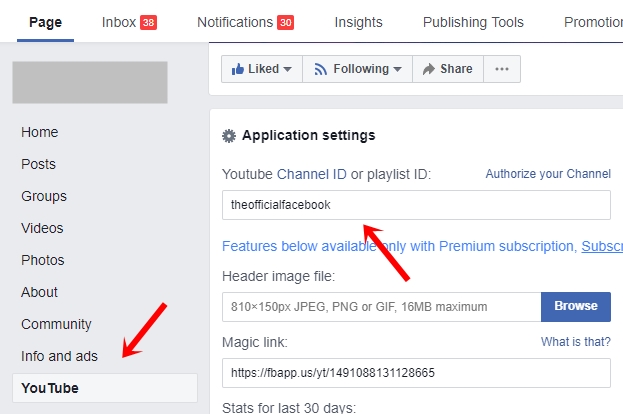Open the Notifications tab

pyautogui.click(x=235, y=22)
